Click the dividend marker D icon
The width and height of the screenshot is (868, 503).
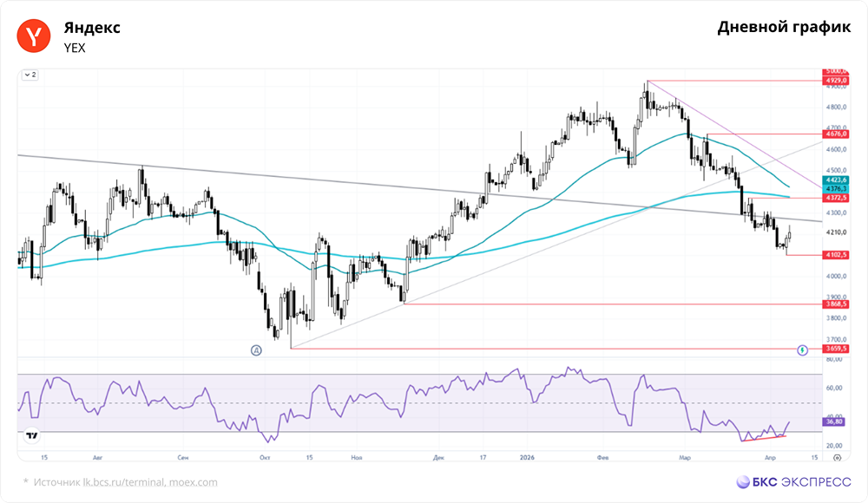tap(256, 350)
